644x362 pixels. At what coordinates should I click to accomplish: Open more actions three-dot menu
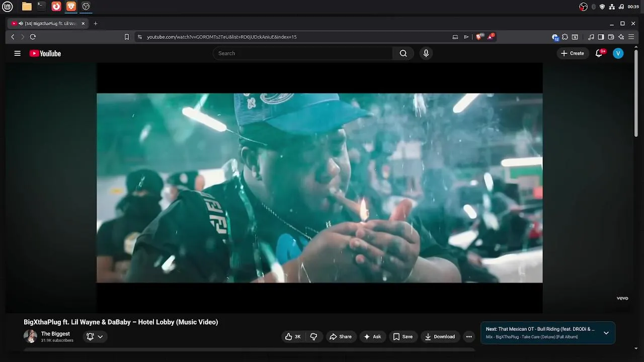(469, 337)
